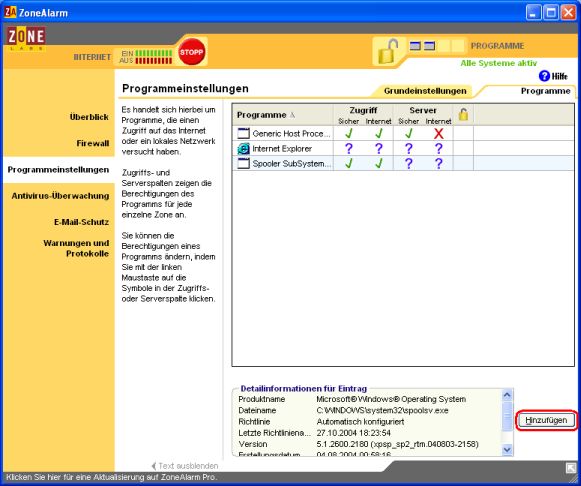Viewport: 581px width, 486px height.
Task: Toggle Spooler SubSystem Zugriff Sicher checkmark
Action: click(x=348, y=163)
